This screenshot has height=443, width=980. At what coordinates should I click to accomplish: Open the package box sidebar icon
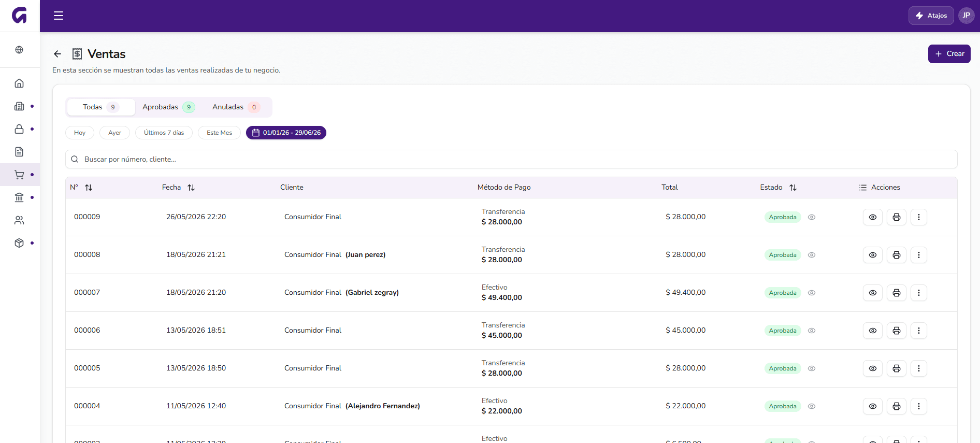pos(19,243)
